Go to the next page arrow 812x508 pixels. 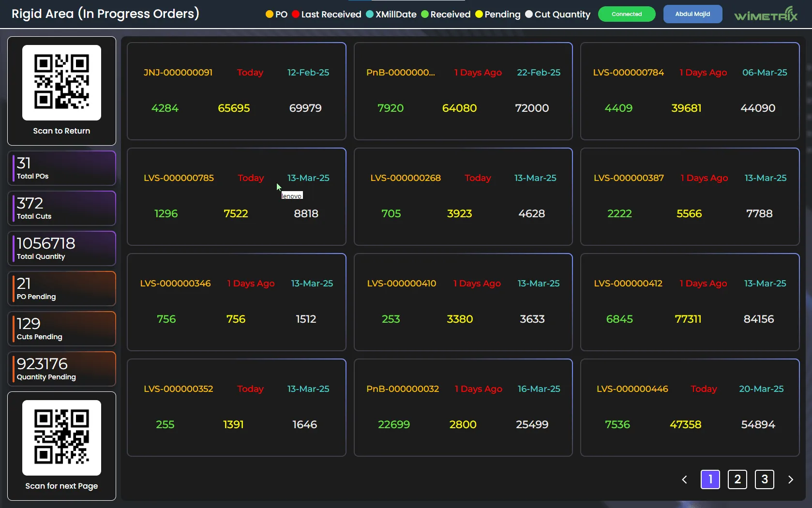pos(790,479)
